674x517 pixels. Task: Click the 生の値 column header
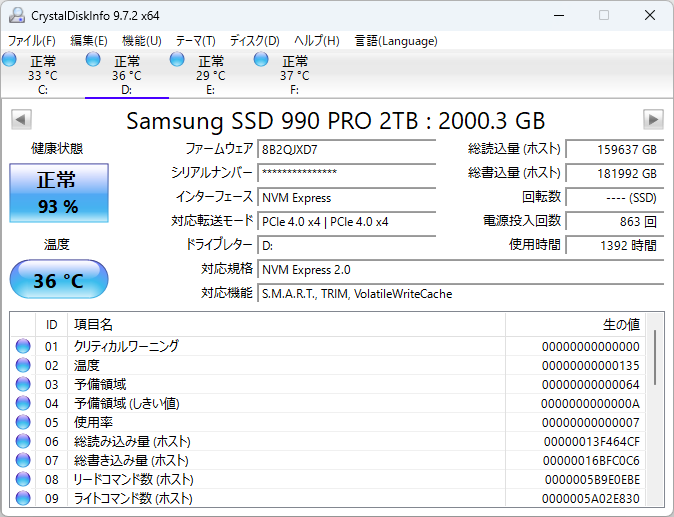575,324
